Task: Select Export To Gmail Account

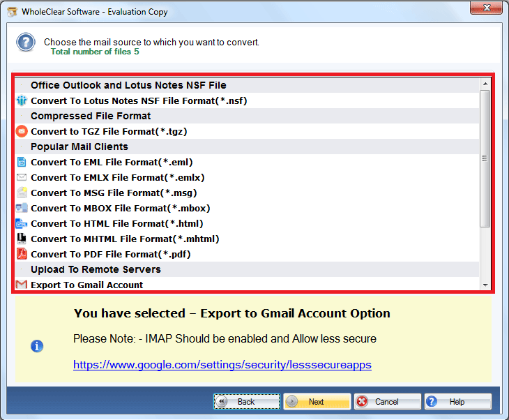Action: [x=247, y=285]
